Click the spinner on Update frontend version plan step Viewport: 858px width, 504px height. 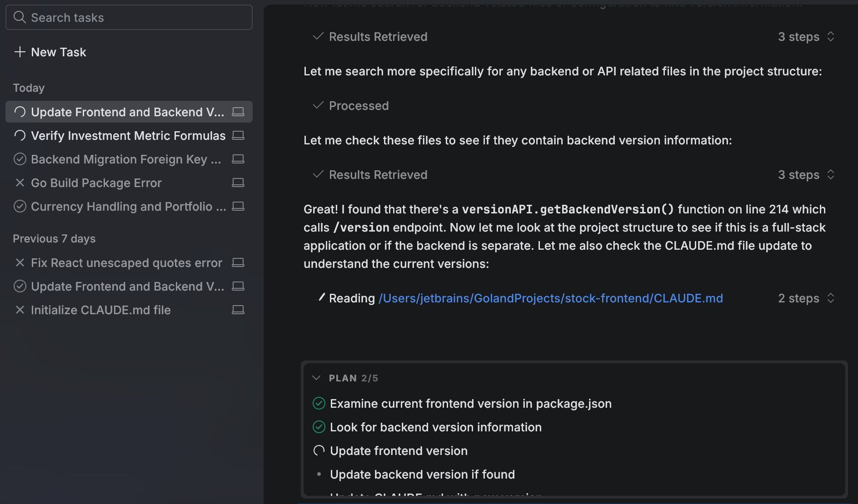(318, 450)
